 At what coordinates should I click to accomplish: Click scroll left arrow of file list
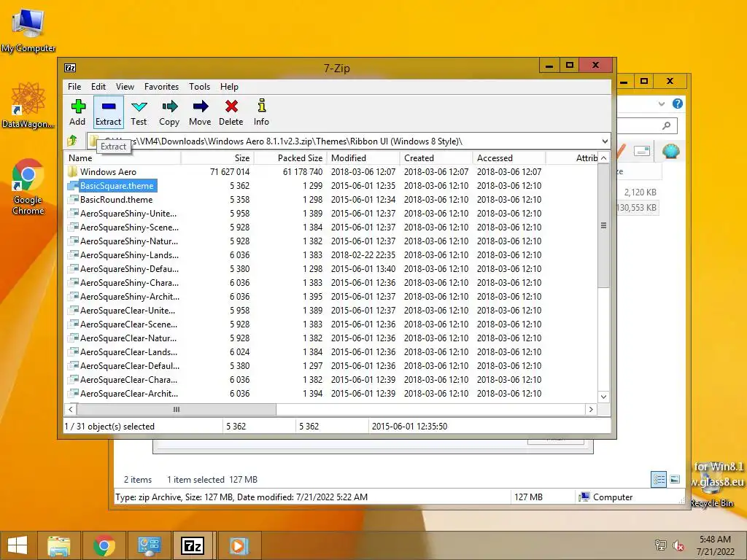coord(71,410)
